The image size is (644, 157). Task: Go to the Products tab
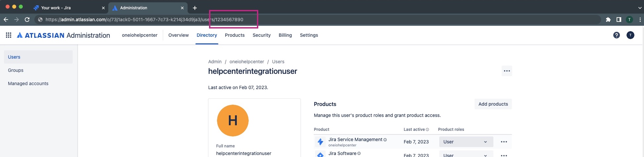(x=235, y=35)
